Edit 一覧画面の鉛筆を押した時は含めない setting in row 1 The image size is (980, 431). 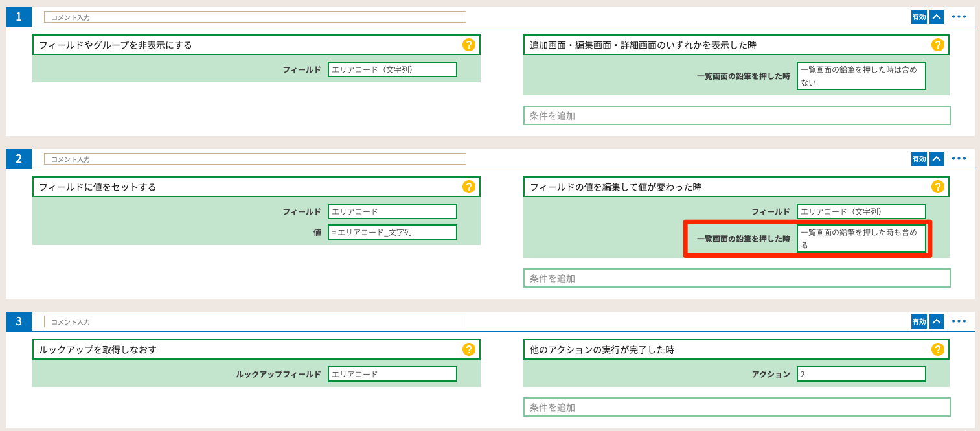tap(861, 76)
